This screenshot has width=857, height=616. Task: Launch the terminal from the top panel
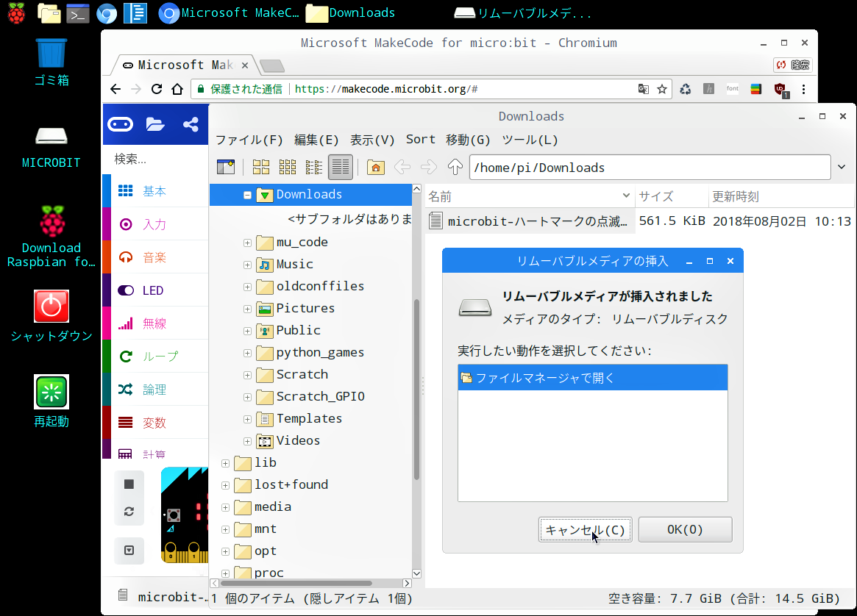78,12
